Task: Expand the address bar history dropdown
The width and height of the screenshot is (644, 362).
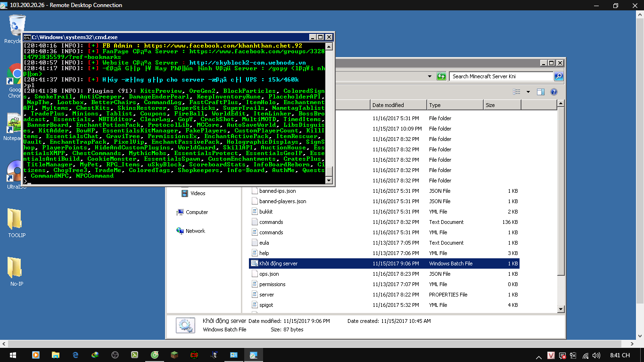Action: point(429,76)
